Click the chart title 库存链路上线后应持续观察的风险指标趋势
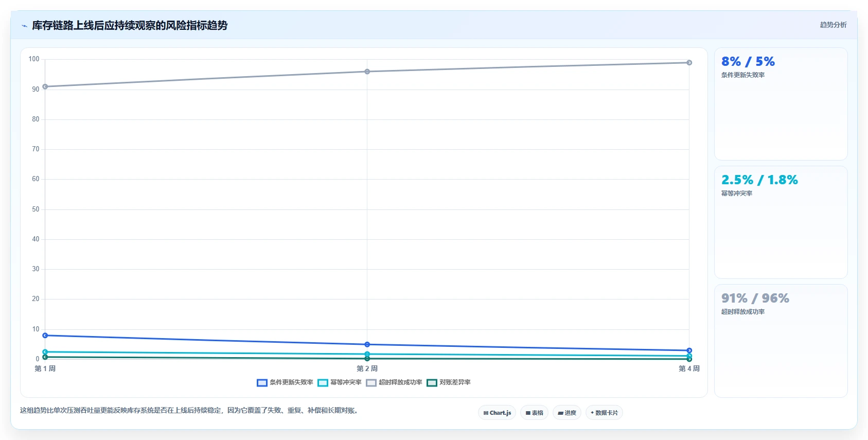Viewport: 868px width, 440px height. point(130,25)
